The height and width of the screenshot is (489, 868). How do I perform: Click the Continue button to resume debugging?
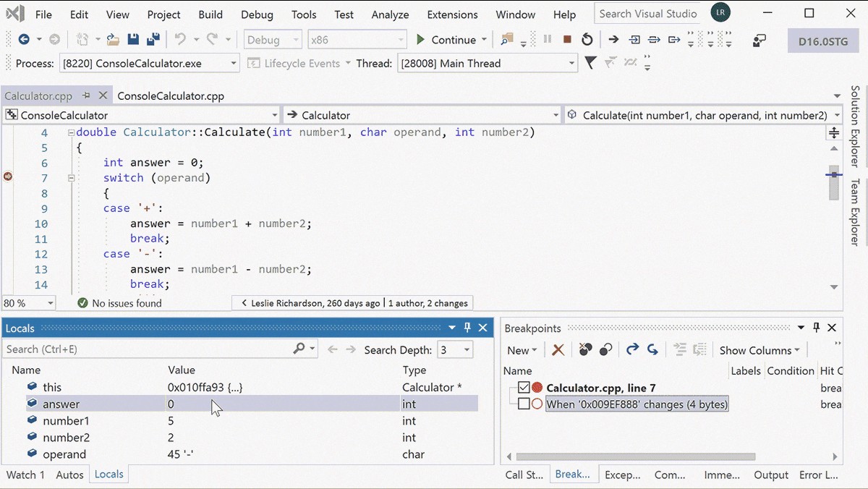(x=444, y=40)
